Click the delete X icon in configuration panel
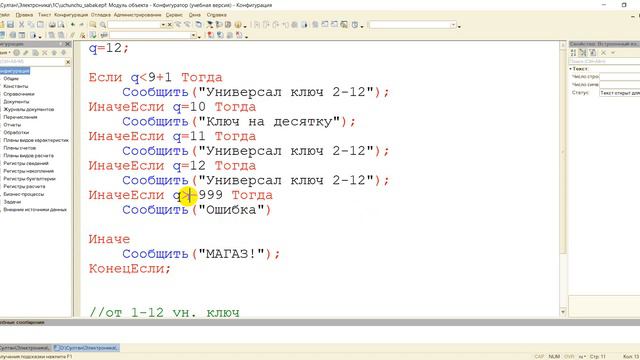The image size is (640, 360). [44, 53]
